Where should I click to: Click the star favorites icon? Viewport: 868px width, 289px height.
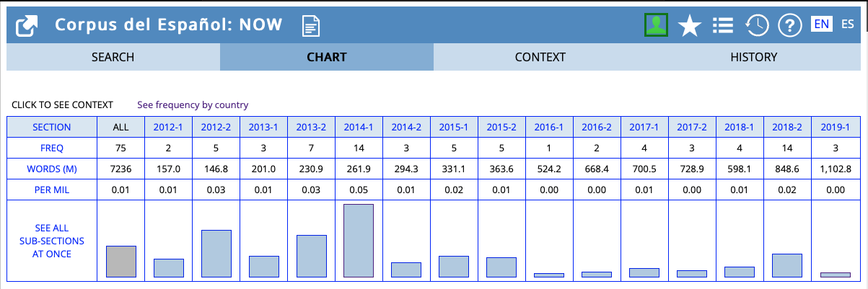[690, 27]
